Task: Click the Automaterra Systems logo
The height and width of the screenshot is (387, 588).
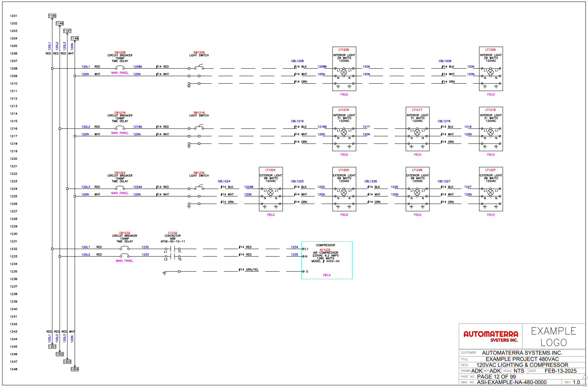Action: click(492, 336)
